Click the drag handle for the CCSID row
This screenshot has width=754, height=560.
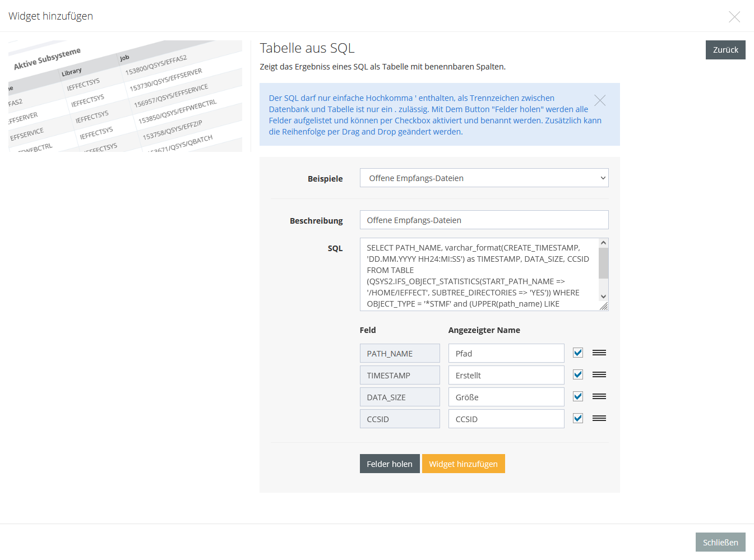tap(599, 418)
